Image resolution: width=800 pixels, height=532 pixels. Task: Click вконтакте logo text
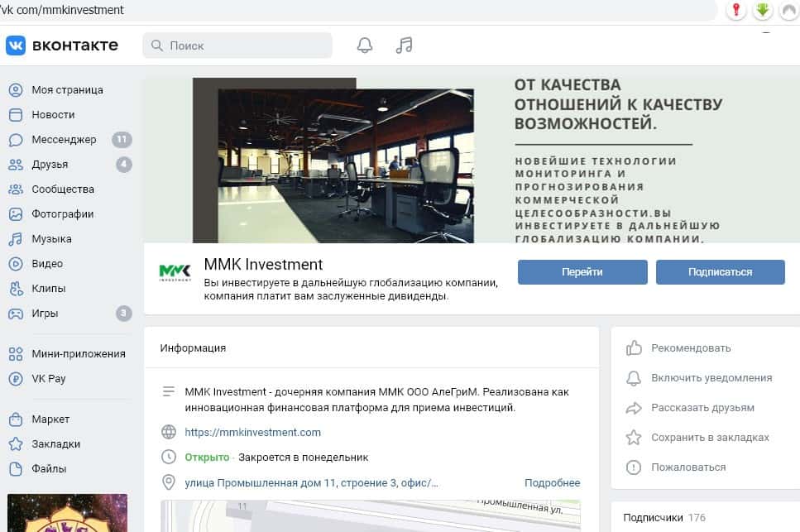[75, 46]
